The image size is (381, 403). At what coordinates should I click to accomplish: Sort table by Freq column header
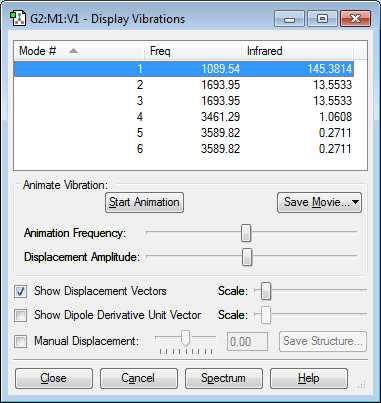click(x=193, y=51)
